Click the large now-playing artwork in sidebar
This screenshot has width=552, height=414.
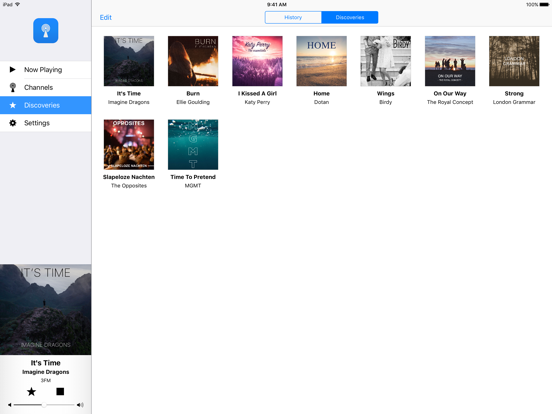pyautogui.click(x=45, y=309)
